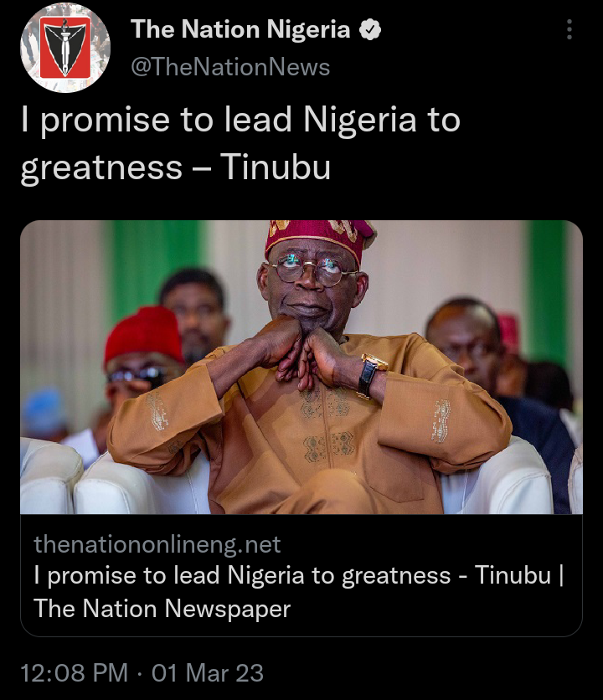
Task: Open the three-dot more options menu
Action: point(569,29)
